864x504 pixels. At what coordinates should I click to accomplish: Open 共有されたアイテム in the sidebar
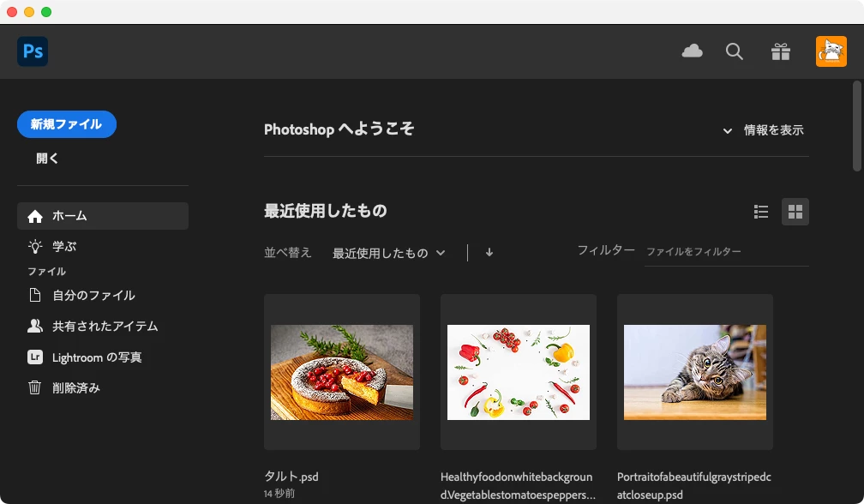pyautogui.click(x=103, y=326)
